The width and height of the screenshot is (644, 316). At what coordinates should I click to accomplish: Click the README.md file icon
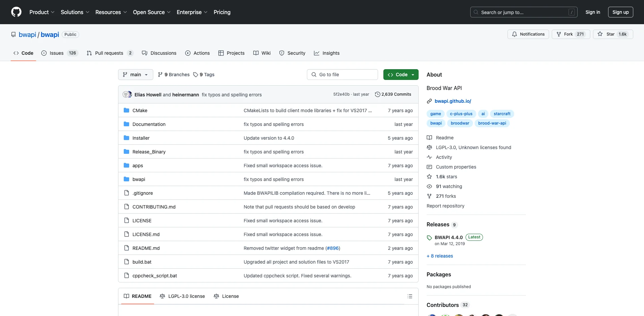(x=126, y=248)
